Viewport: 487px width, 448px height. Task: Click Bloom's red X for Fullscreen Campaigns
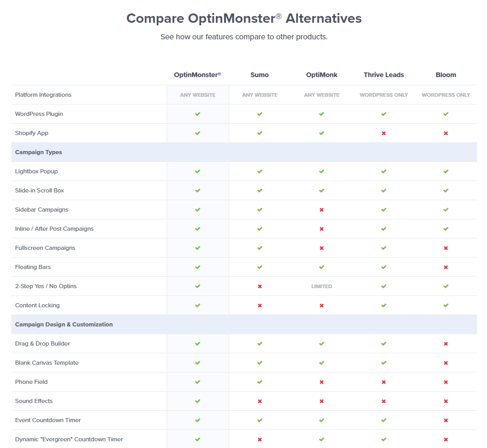coord(446,248)
